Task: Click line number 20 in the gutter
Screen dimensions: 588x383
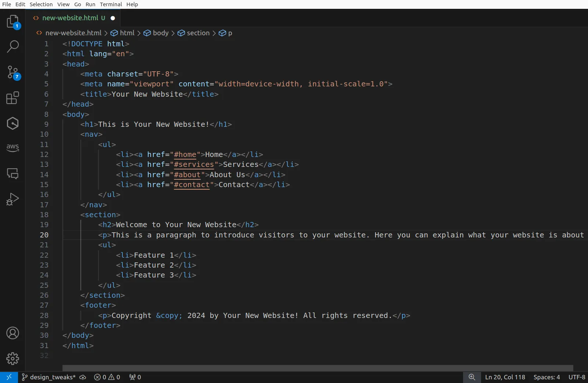Action: click(44, 235)
